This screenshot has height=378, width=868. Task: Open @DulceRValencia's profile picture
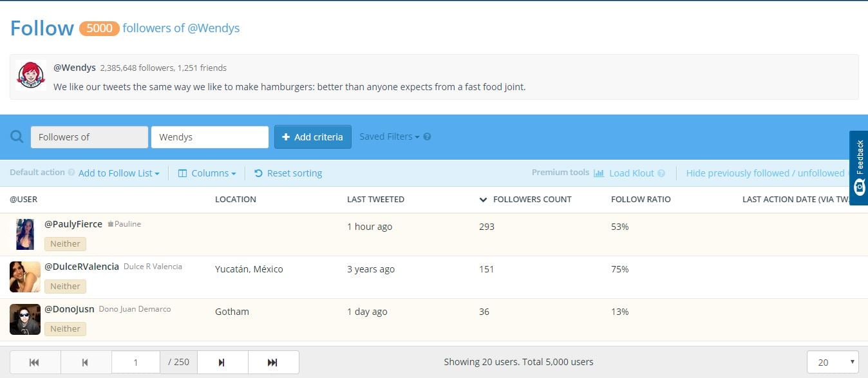pyautogui.click(x=25, y=277)
